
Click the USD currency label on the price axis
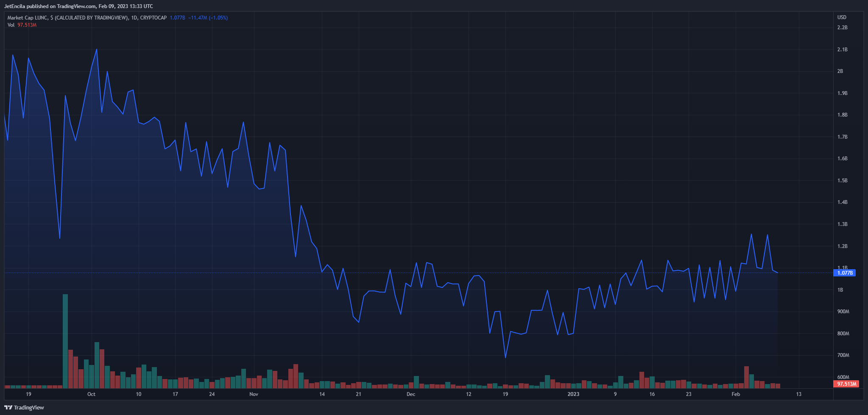(842, 17)
